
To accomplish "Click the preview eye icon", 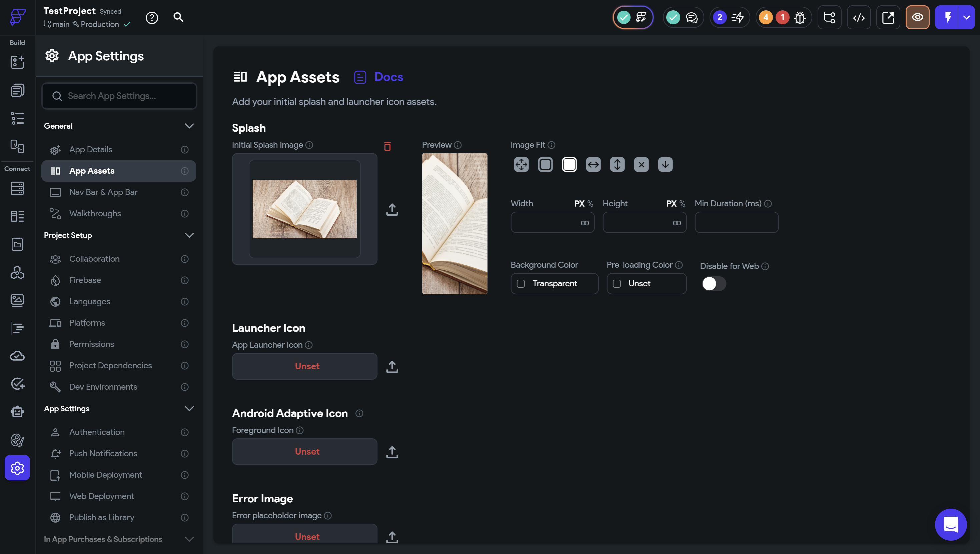I will click(x=917, y=18).
